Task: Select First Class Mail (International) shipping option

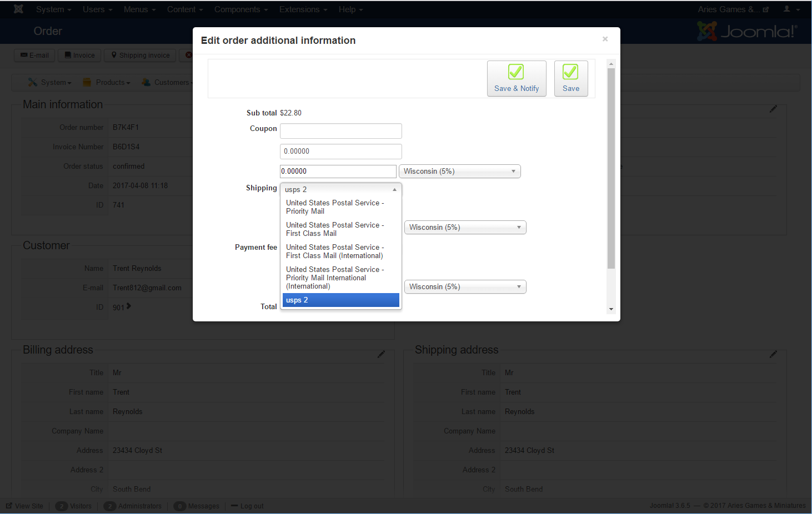Action: [341, 251]
